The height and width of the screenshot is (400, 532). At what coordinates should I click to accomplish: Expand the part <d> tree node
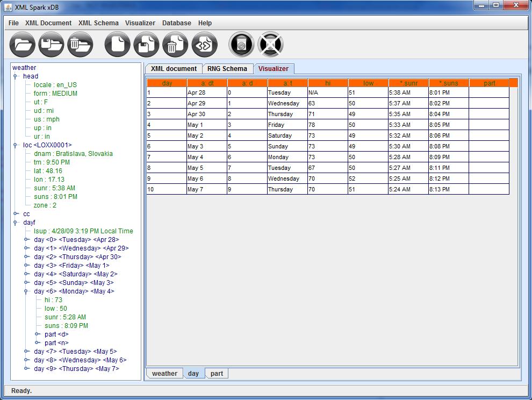(x=37, y=334)
